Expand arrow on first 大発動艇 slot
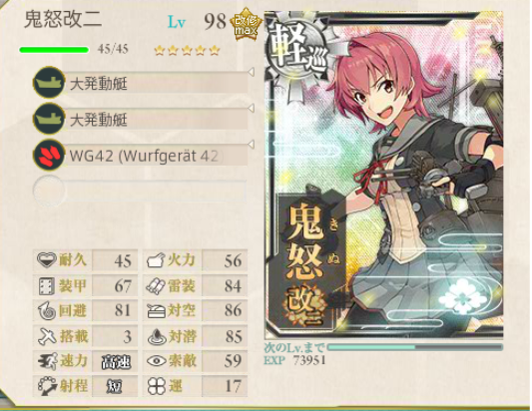 tap(252, 72)
